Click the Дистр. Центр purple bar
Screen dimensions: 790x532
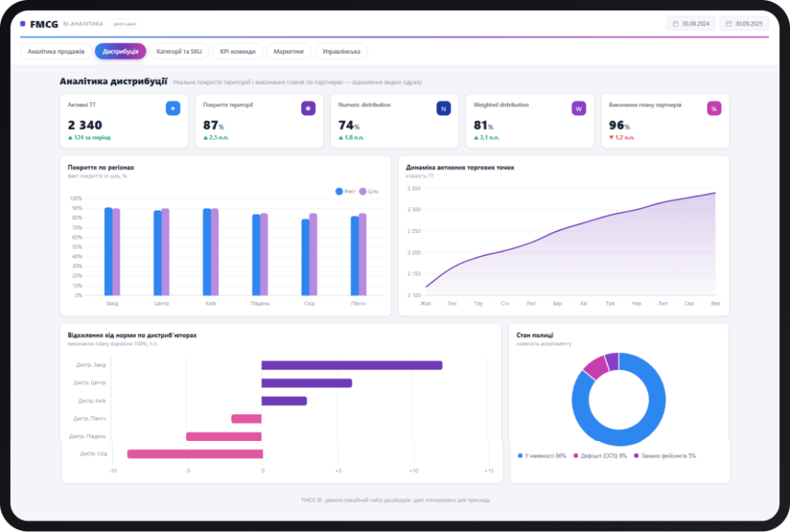tap(307, 383)
